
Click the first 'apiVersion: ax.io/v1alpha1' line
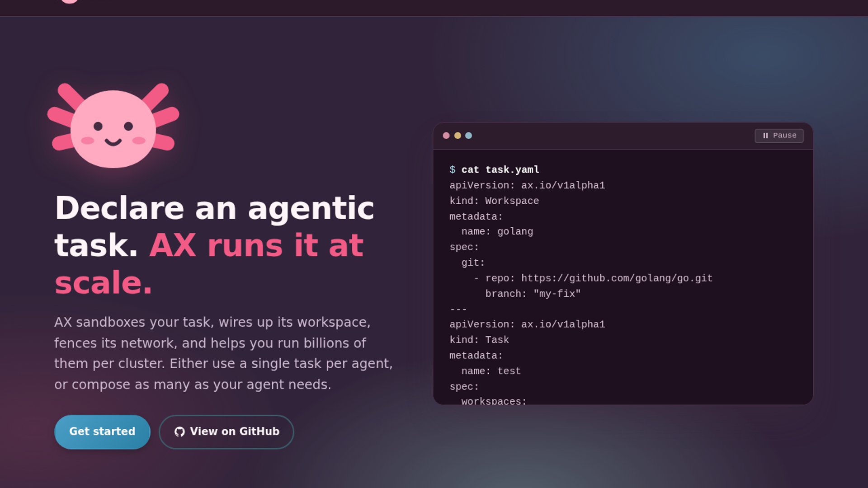[527, 185]
